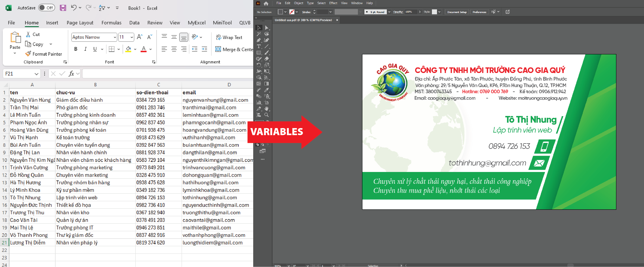The width and height of the screenshot is (644, 267).
Task: Select the Hand tool
Action: (267, 109)
